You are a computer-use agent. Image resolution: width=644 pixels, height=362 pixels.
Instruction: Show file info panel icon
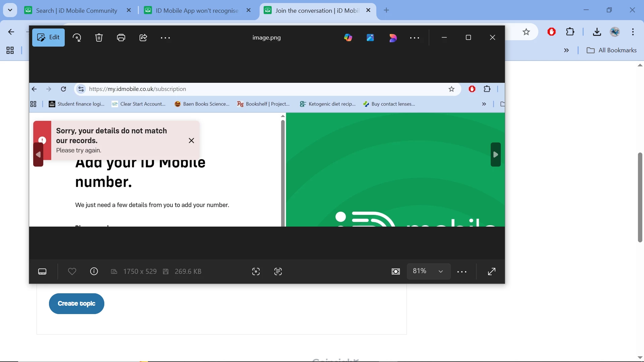click(94, 271)
